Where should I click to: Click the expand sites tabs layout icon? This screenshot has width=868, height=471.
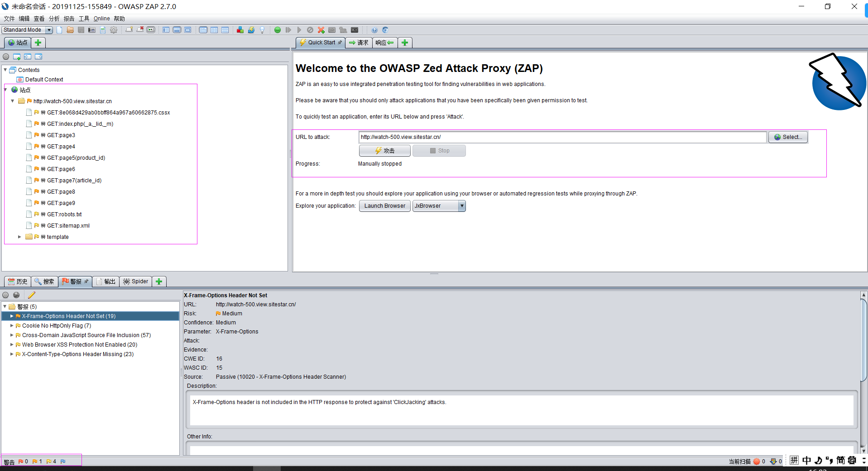coord(166,30)
